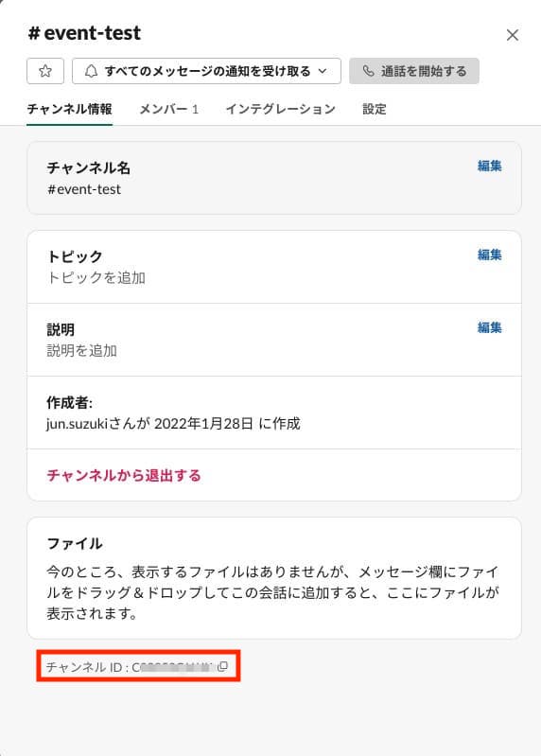The width and height of the screenshot is (541, 756).
Task: Click the phone icon on the call button
Action: pyautogui.click(x=368, y=71)
